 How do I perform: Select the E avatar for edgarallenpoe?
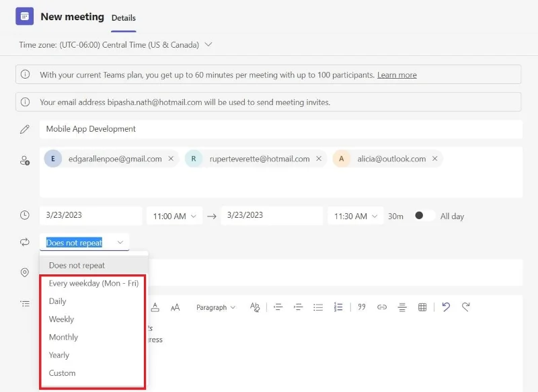pos(53,159)
